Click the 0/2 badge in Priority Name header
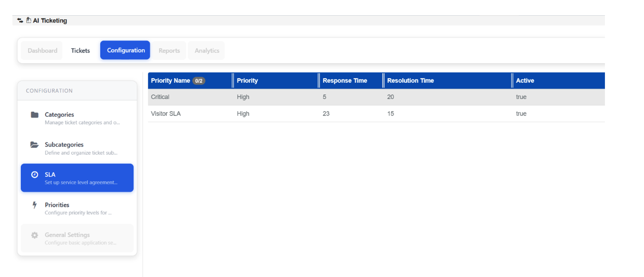644x277 pixels. coord(199,81)
